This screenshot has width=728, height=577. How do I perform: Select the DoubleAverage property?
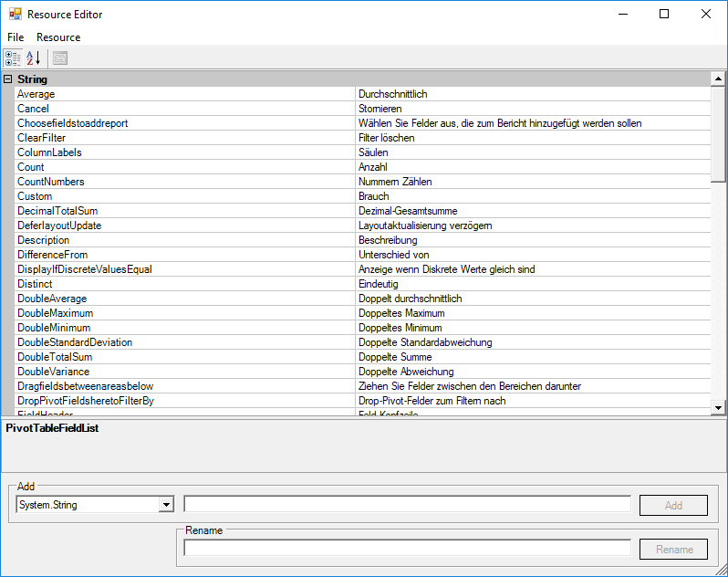click(x=185, y=299)
